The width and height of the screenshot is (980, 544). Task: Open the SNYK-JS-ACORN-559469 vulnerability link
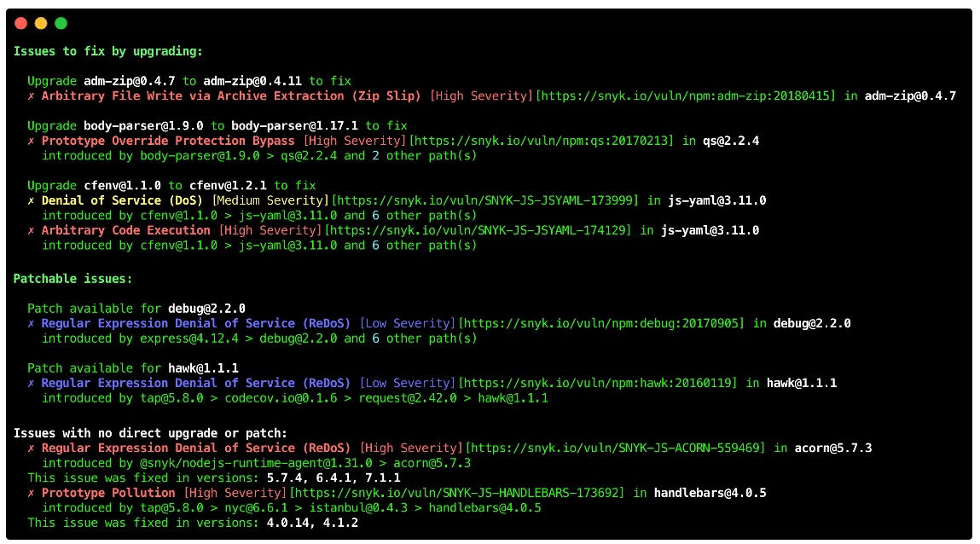[615, 449]
